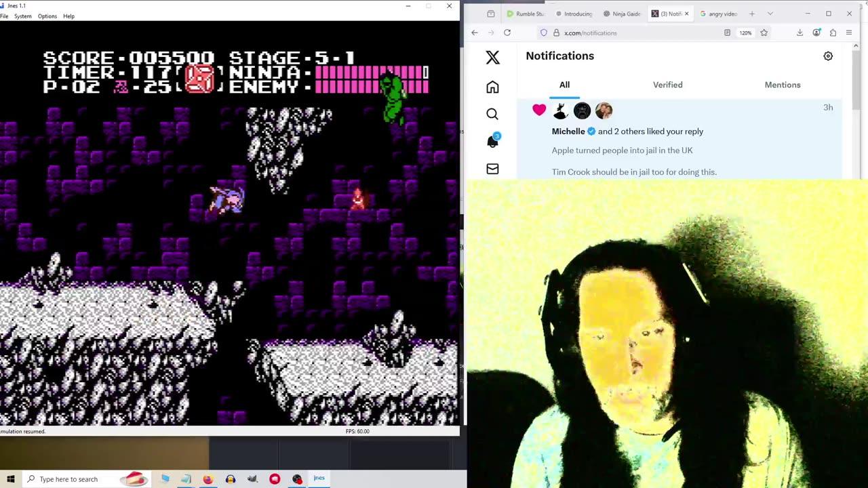Click the Jnes FPS: 60.00 status text
The image size is (868, 488).
coord(357,431)
